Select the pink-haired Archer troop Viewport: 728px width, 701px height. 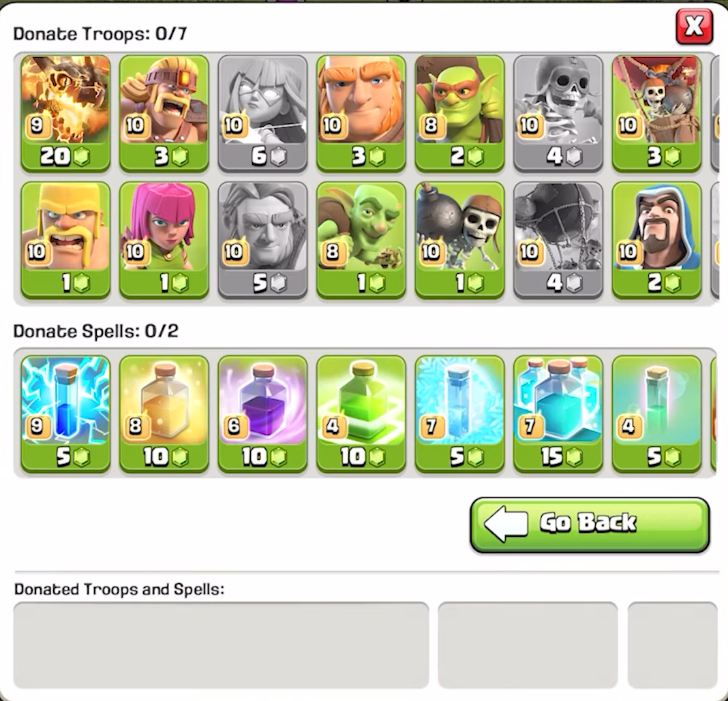164,239
